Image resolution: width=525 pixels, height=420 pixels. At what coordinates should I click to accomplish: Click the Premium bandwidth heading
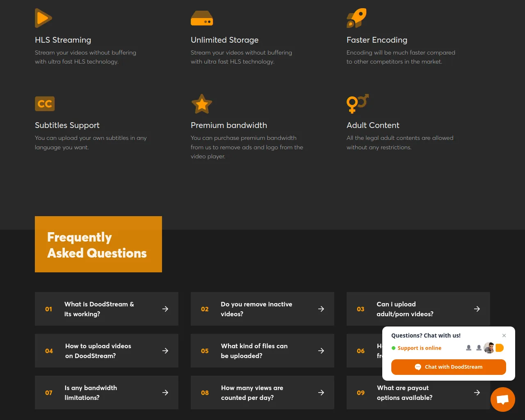point(229,125)
